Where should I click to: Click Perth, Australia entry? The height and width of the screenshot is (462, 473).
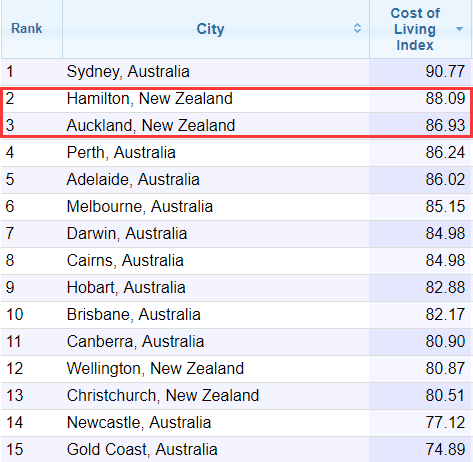121,153
